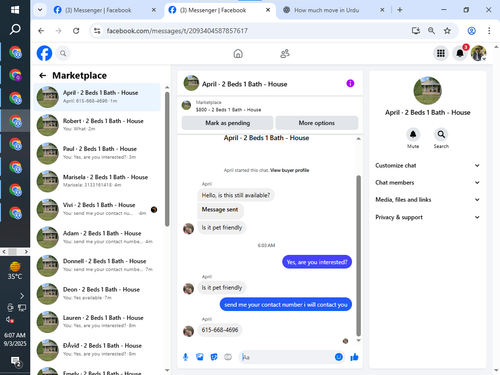Search in conversation magnifier icon

441,134
